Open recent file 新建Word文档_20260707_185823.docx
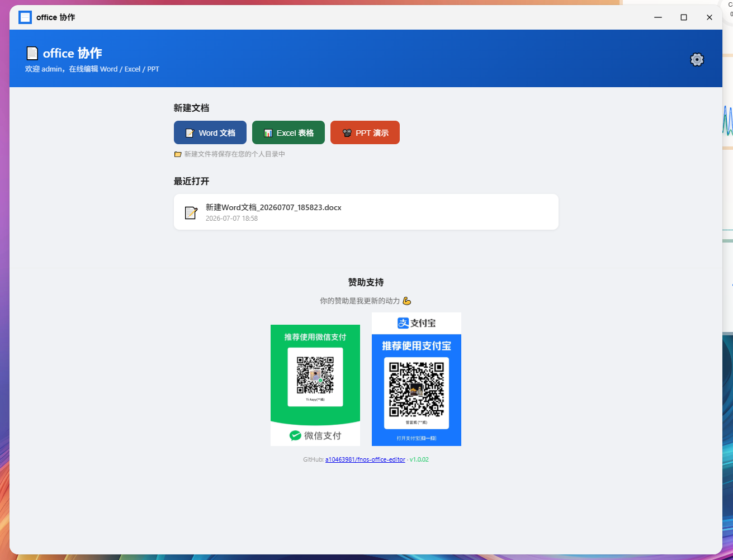This screenshot has width=733, height=560. point(366,212)
